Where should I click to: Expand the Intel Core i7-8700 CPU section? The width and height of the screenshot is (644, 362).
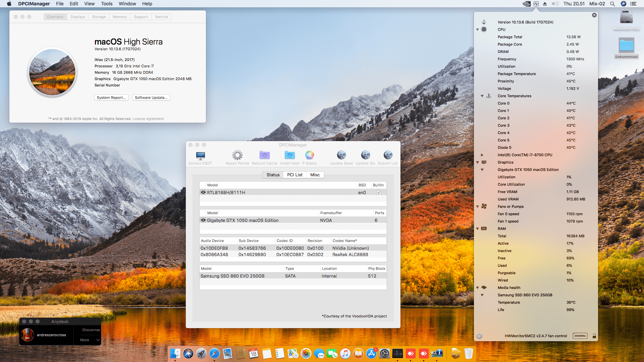(482, 155)
